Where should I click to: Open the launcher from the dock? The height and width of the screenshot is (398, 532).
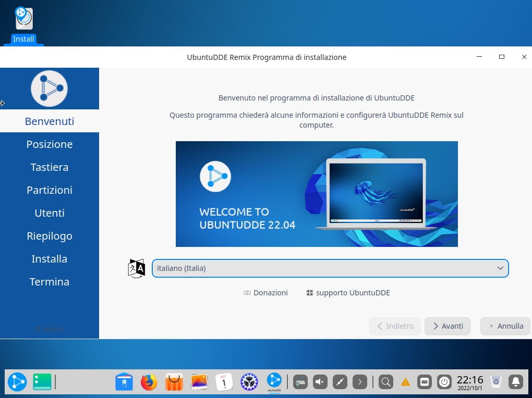click(x=17, y=382)
